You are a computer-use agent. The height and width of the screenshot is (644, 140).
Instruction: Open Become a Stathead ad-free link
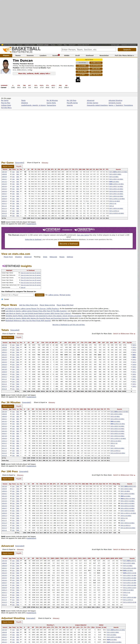point(69,325)
